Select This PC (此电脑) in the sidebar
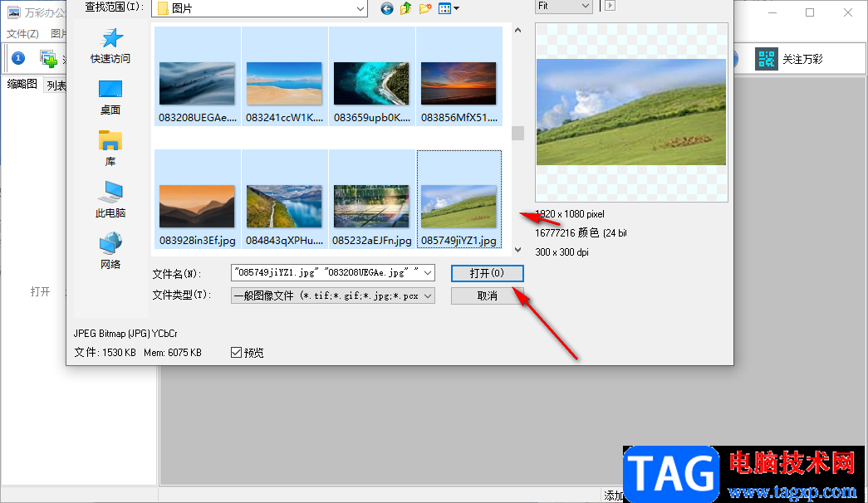 (110, 200)
